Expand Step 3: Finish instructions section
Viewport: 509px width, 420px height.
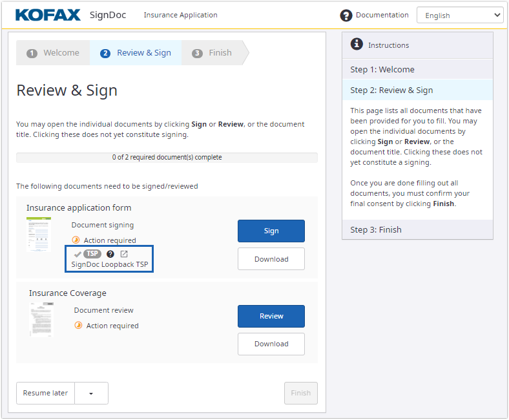417,229
